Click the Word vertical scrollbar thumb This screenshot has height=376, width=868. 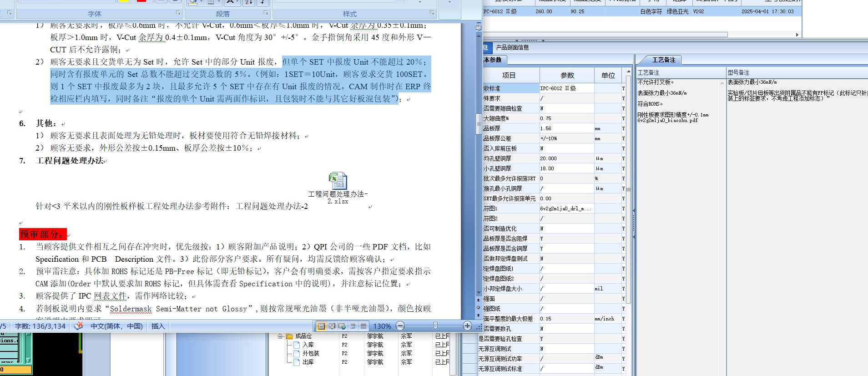(478, 124)
